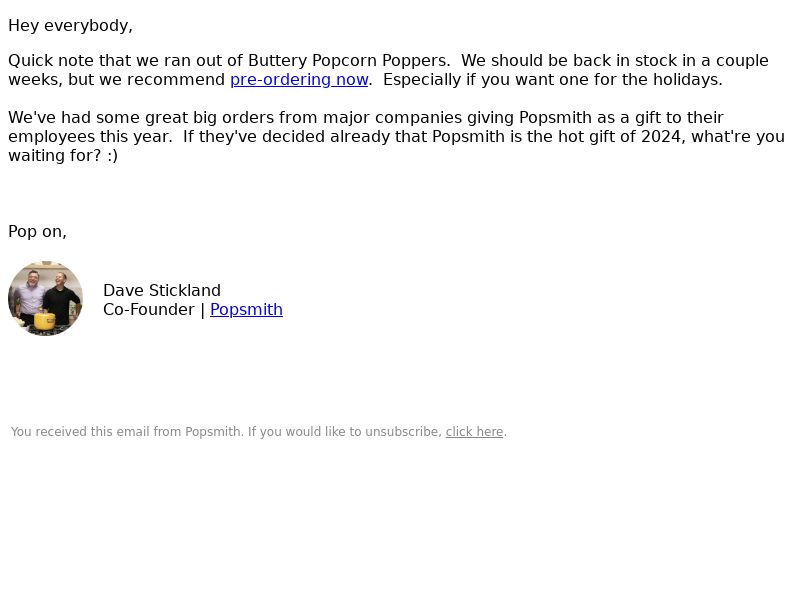Click the yellow popcorn popper in the photo
The image size is (800, 600).
(x=45, y=320)
